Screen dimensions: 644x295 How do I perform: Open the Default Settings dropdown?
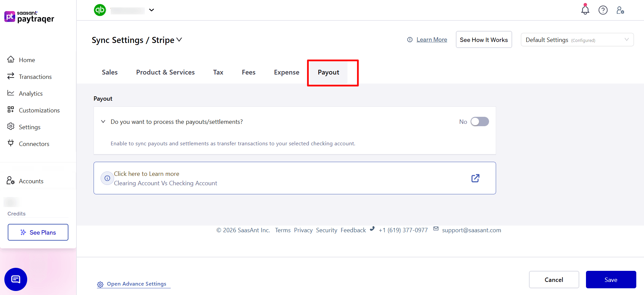[x=577, y=40]
